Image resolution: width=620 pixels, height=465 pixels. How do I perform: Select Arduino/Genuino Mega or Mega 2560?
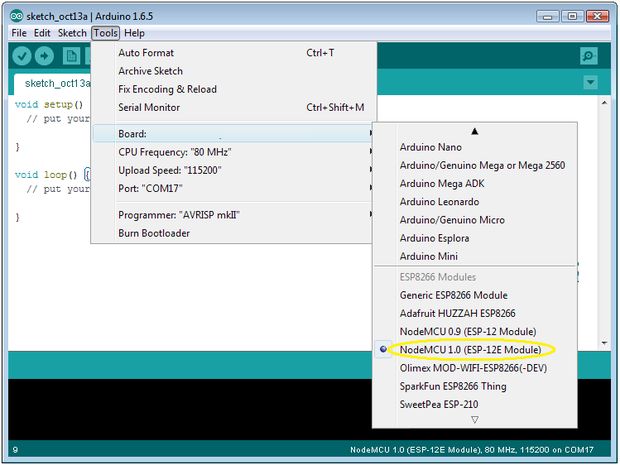pyautogui.click(x=475, y=165)
